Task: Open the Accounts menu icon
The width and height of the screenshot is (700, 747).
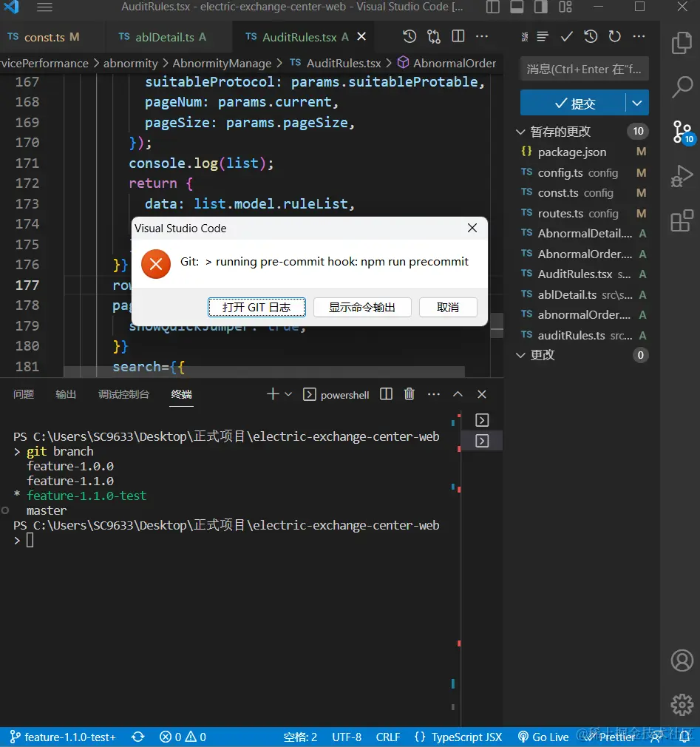Action: pos(682,660)
